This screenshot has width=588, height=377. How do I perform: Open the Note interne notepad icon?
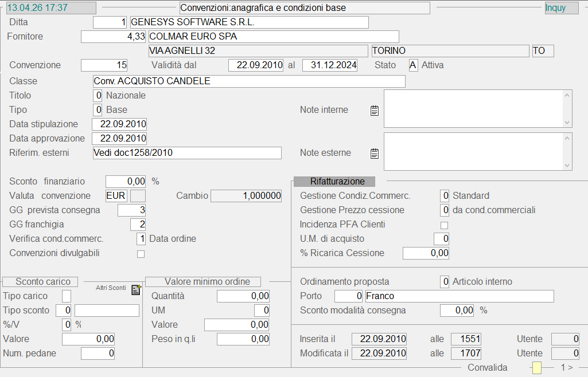[375, 110]
